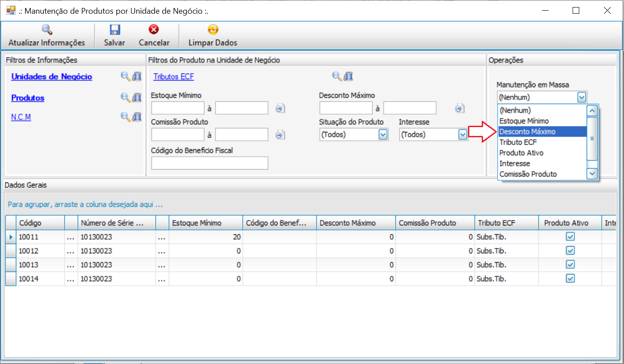The width and height of the screenshot is (624, 364).
Task: Click the Limpar Dados refresh icon
Action: click(x=213, y=30)
